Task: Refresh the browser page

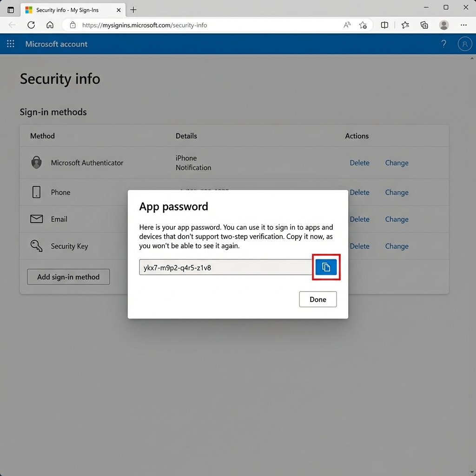Action: click(x=31, y=25)
